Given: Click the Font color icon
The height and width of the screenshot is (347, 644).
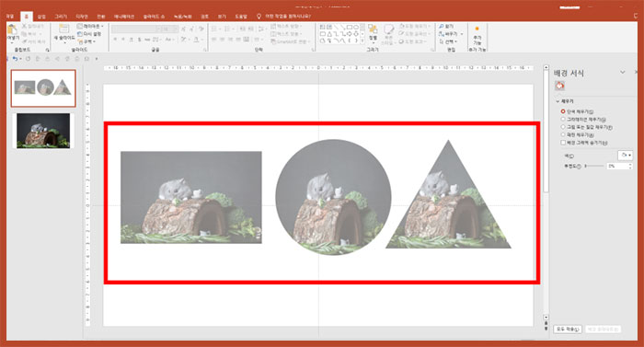Looking at the screenshot, I should pyautogui.click(x=196, y=40).
